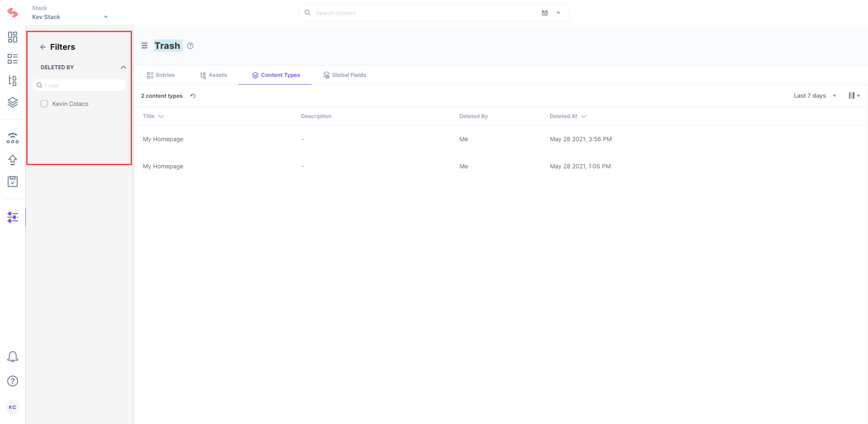Click the Trash help question-mark icon
Viewport: 868px width, 424px height.
click(190, 46)
